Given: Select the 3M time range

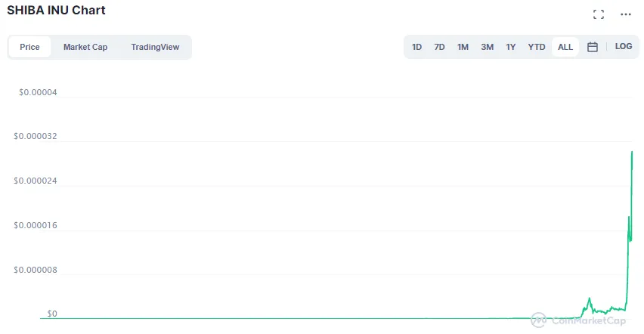Looking at the screenshot, I should [487, 47].
